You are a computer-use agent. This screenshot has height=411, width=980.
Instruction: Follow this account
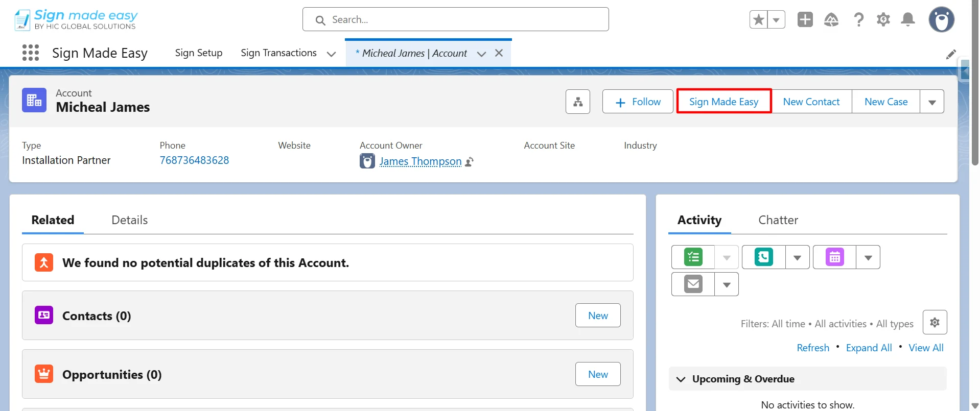point(638,102)
